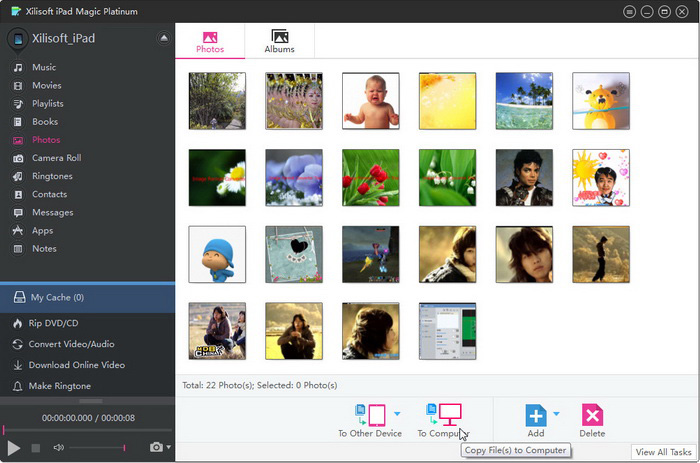Image resolution: width=700 pixels, height=463 pixels.
Task: Open Camera Roll in the sidebar
Action: 56,158
